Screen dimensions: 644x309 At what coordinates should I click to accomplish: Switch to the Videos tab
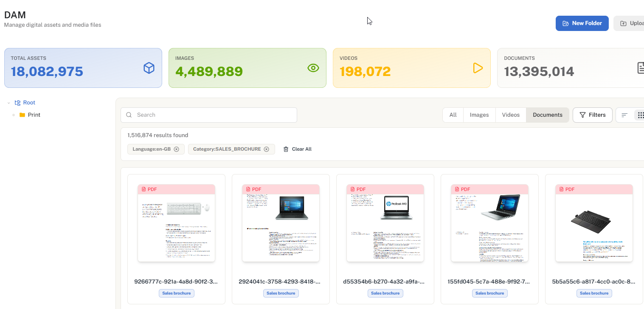511,115
